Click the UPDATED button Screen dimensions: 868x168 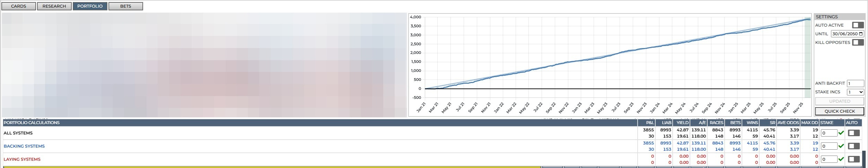pos(839,101)
